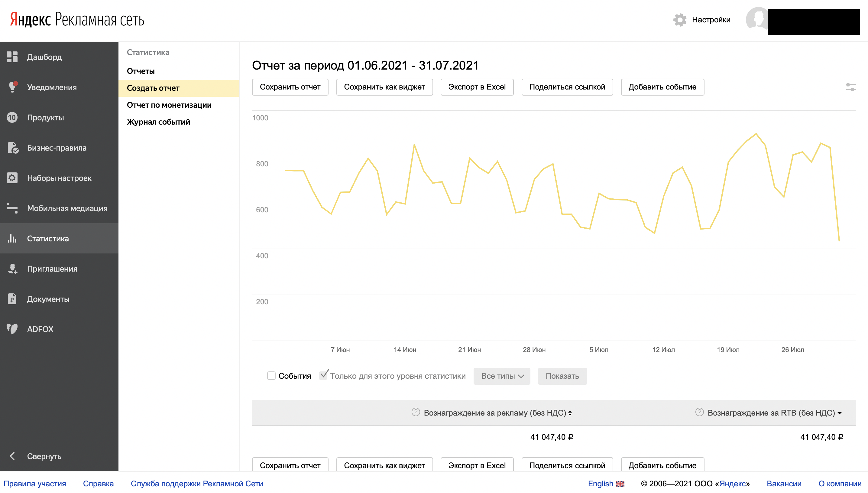Open the Business rules document icon
The height and width of the screenshot is (493, 868).
[x=12, y=148]
